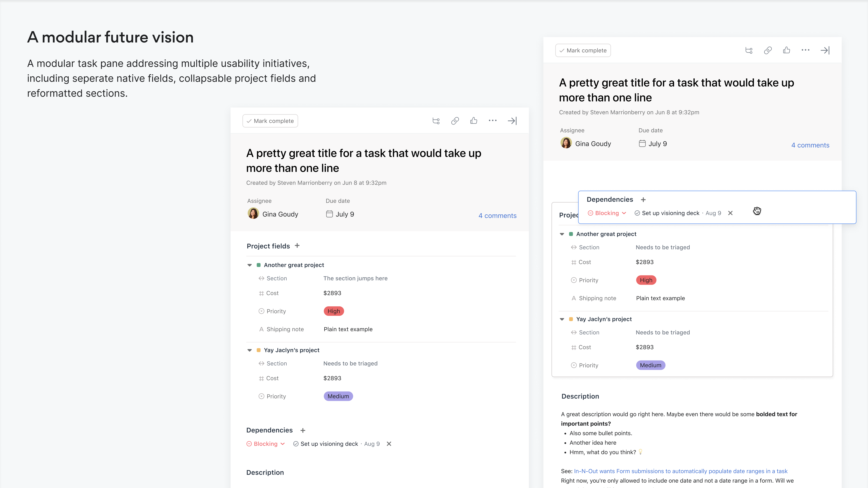Mark complete in the right task pane
This screenshot has height=488, width=868.
583,51
